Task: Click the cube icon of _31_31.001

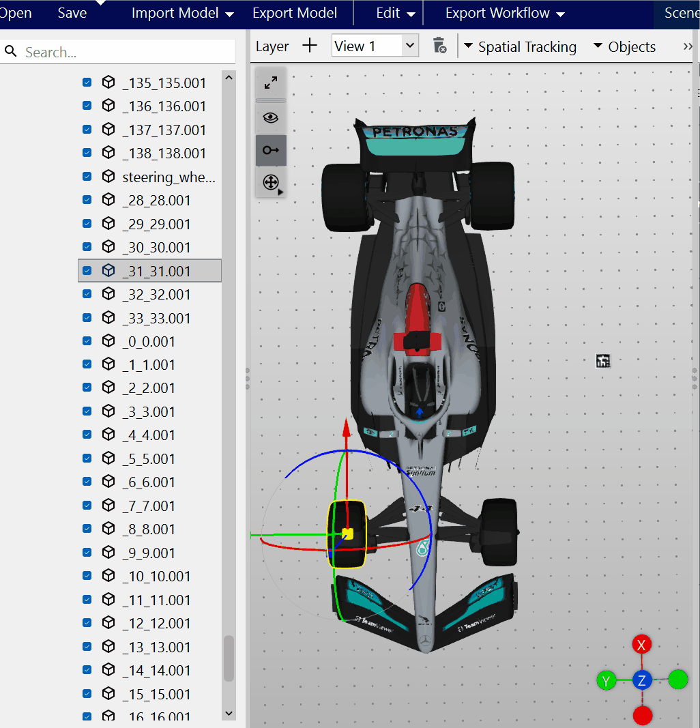Action: tap(108, 270)
